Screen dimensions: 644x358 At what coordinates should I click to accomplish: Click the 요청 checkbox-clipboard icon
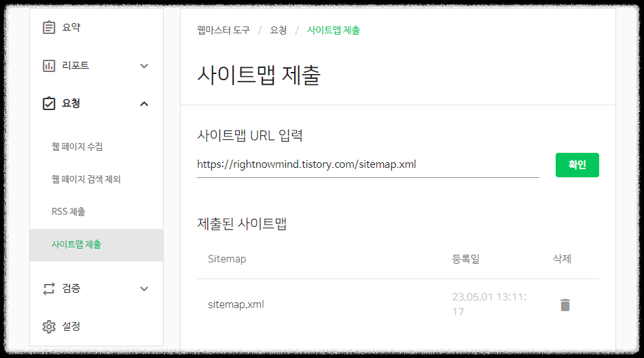49,103
